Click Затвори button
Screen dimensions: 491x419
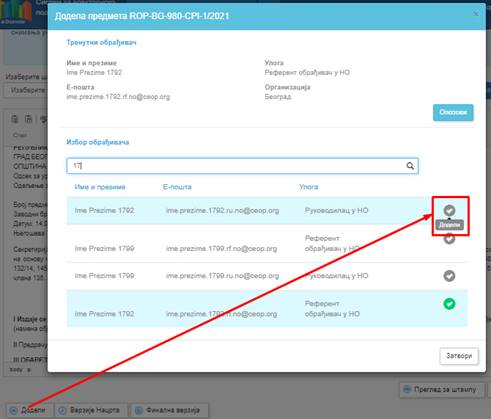[459, 356]
